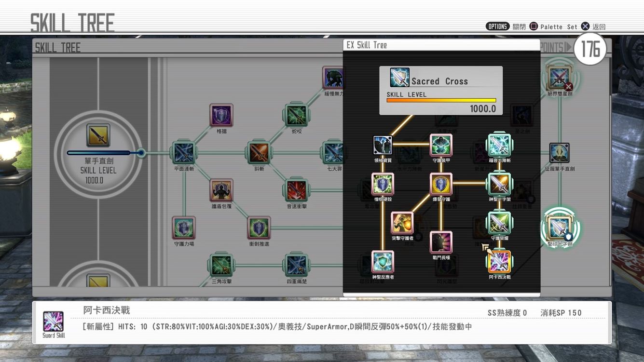
Task: Select the 領袖資質 EX skill icon
Action: 383,145
